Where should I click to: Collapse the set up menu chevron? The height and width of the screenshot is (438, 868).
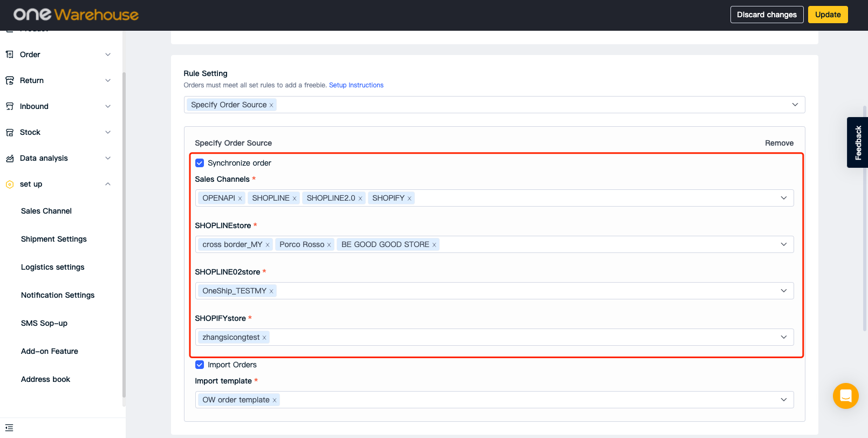click(108, 184)
